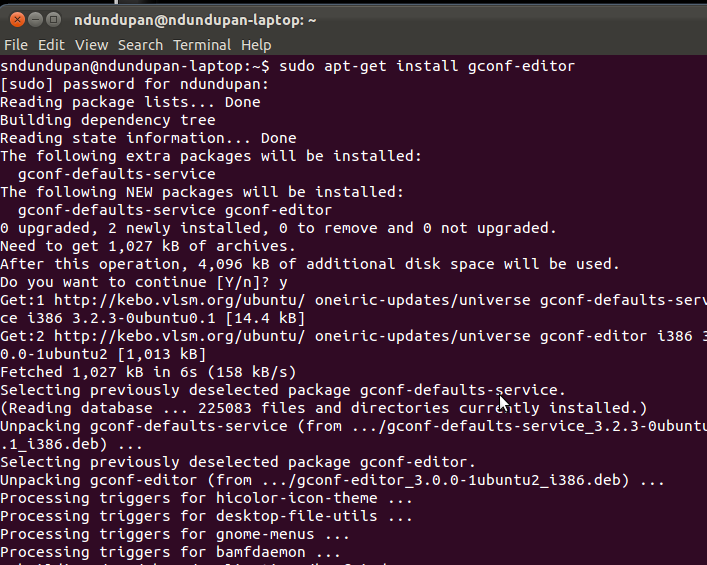Click the kebo.vlsm.org URL on the Get:2 line
The height and width of the screenshot is (565, 707).
(179, 336)
